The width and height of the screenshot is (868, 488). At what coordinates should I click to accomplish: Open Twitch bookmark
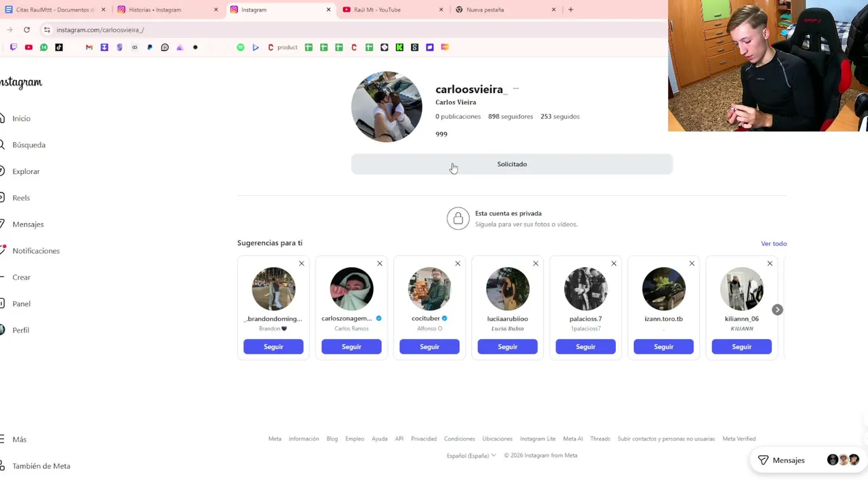click(x=14, y=47)
